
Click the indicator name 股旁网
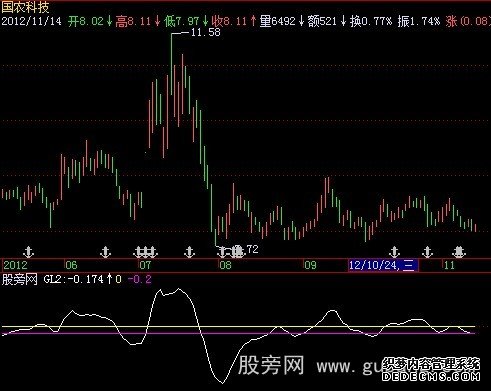(x=20, y=279)
